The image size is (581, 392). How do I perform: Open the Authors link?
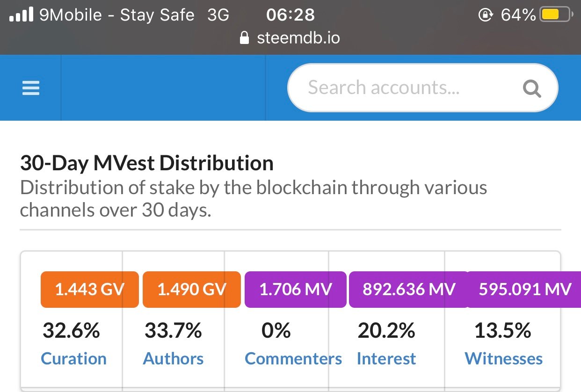coord(173,358)
